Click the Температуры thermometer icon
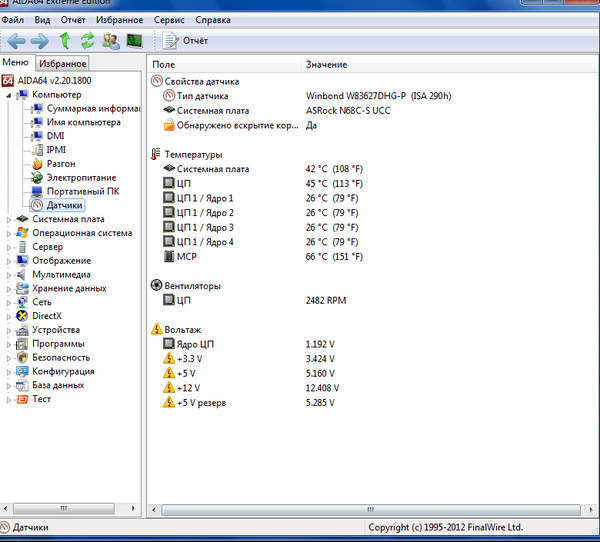This screenshot has width=600, height=542. (156, 154)
